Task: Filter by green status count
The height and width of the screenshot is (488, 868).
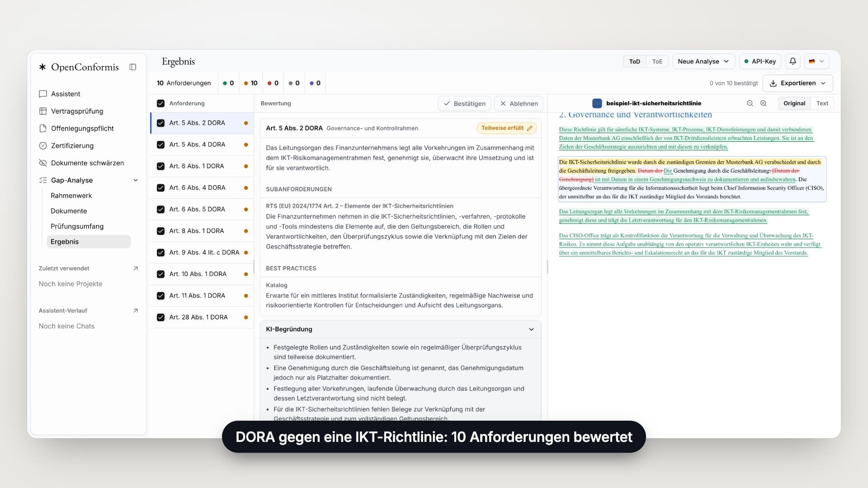Action: click(x=228, y=83)
